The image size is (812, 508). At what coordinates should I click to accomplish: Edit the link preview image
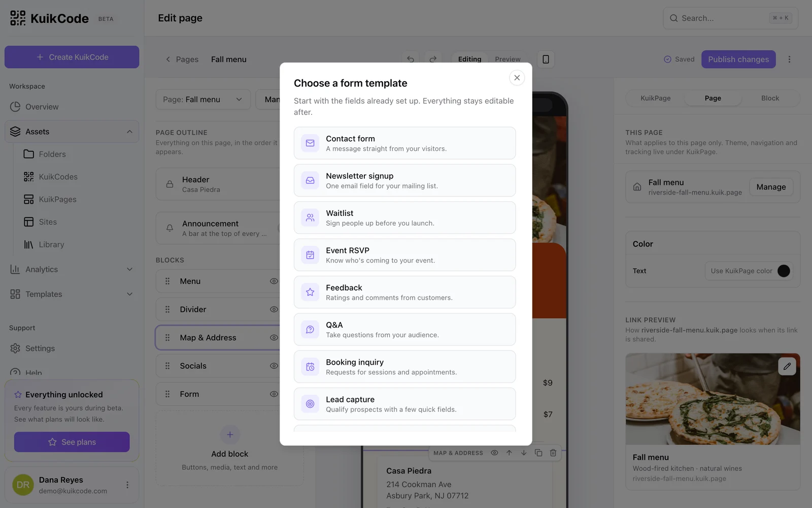click(x=787, y=366)
